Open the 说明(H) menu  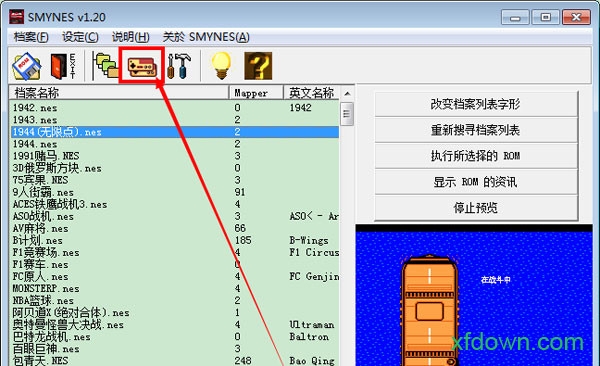130,37
